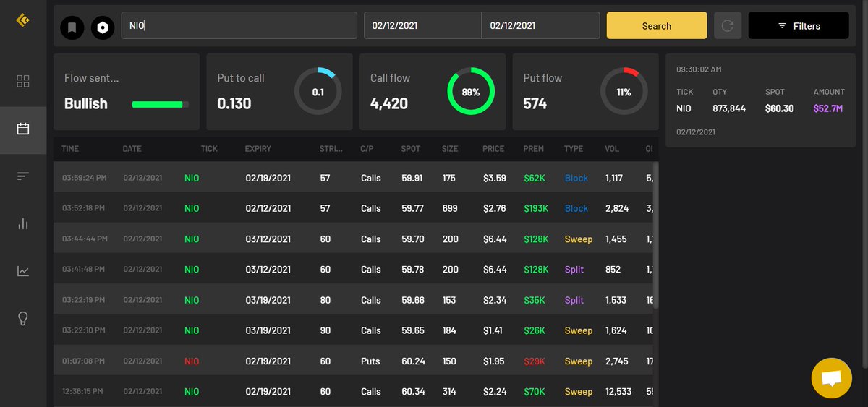Viewport: 868px width, 407px height.
Task: Sort by TYPE column header
Action: coord(574,149)
